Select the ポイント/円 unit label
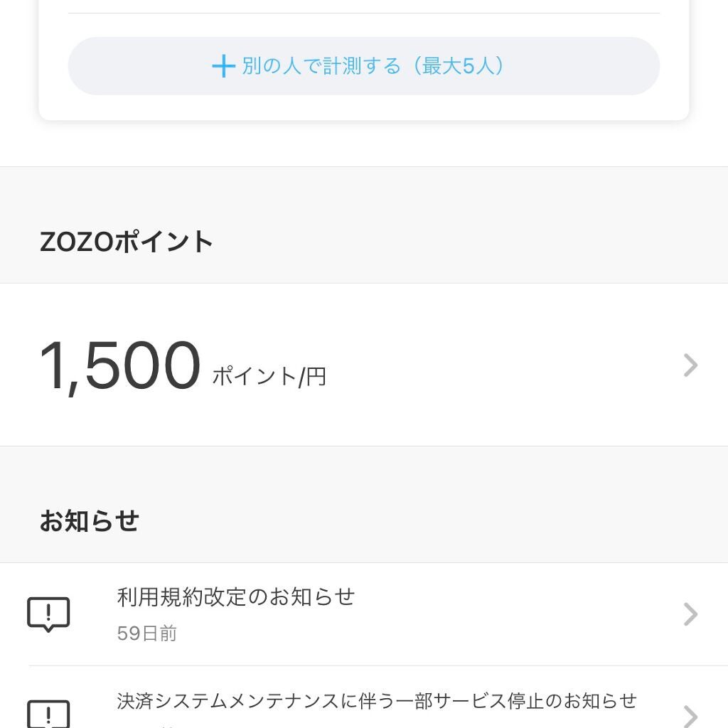This screenshot has width=728, height=728. click(x=269, y=376)
